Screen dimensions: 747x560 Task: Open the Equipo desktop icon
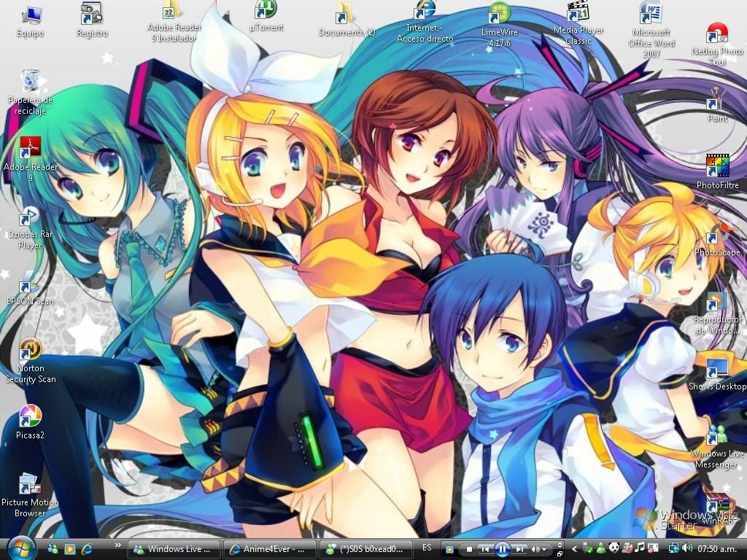pos(31,20)
